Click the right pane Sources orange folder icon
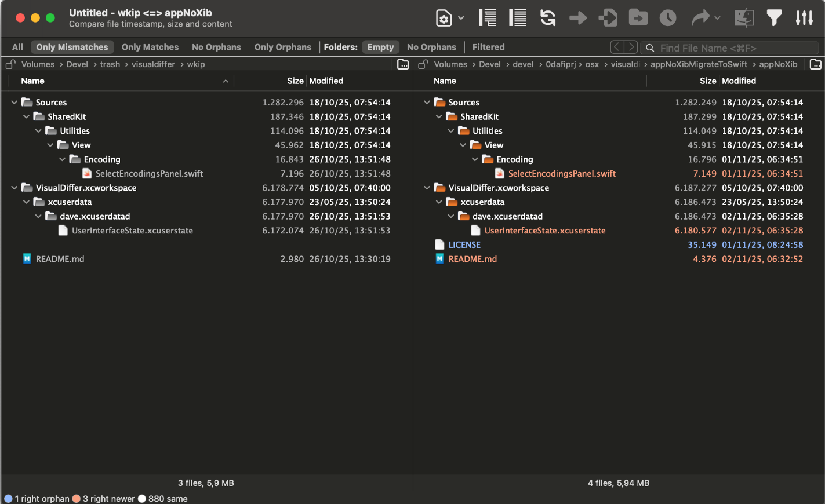Image resolution: width=825 pixels, height=504 pixels. click(440, 102)
